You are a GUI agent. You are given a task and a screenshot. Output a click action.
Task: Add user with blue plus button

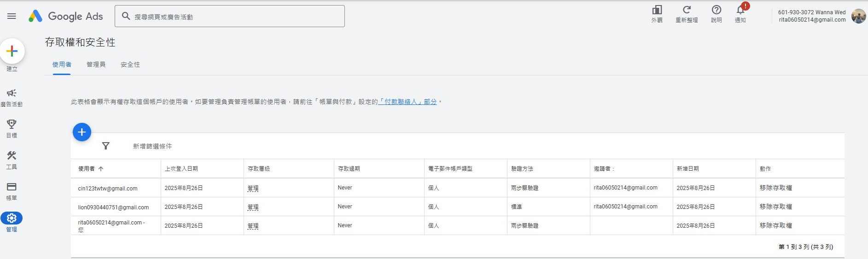click(82, 132)
